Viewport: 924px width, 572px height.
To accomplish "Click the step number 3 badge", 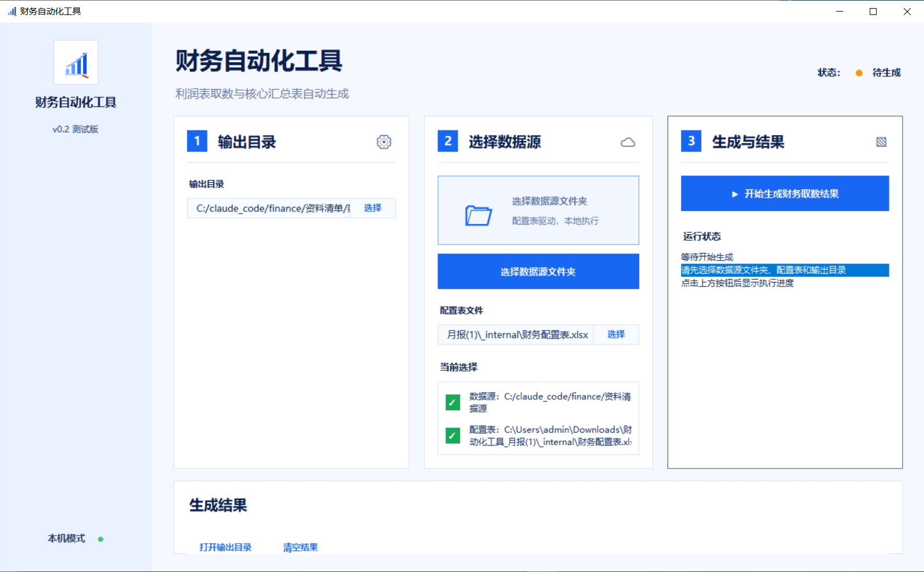I will point(691,141).
